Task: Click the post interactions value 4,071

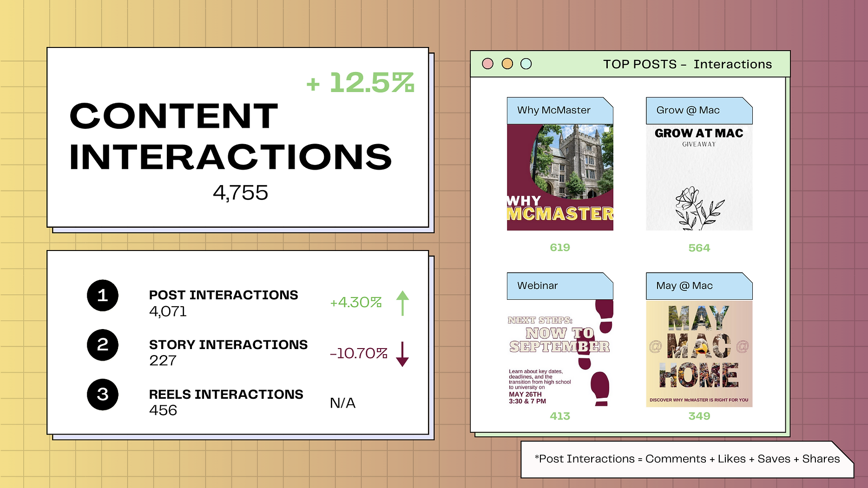Action: pos(168,311)
